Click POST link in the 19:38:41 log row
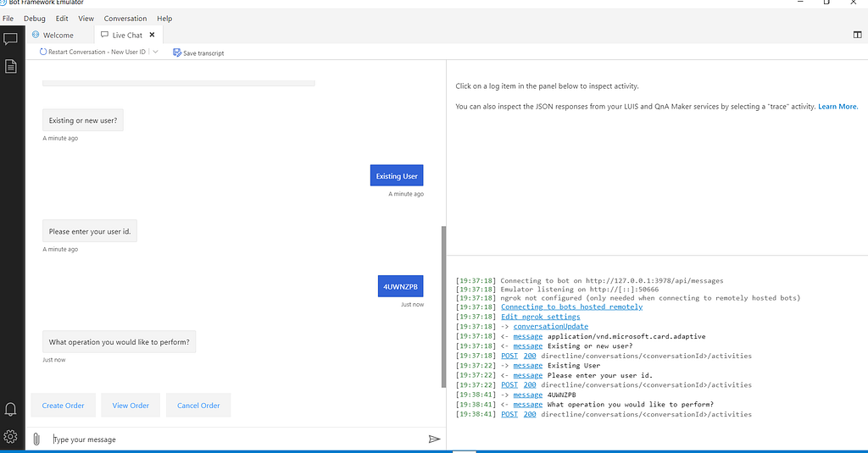This screenshot has width=868, height=453. 509,414
